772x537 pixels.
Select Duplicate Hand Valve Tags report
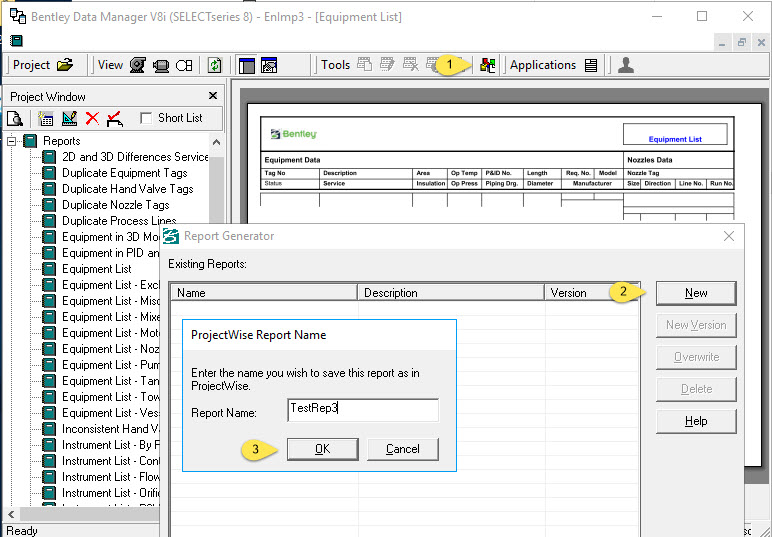(x=128, y=189)
